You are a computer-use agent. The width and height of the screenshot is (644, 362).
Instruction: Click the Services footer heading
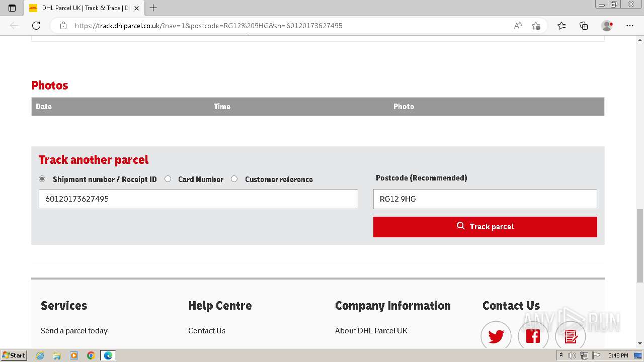(x=64, y=306)
